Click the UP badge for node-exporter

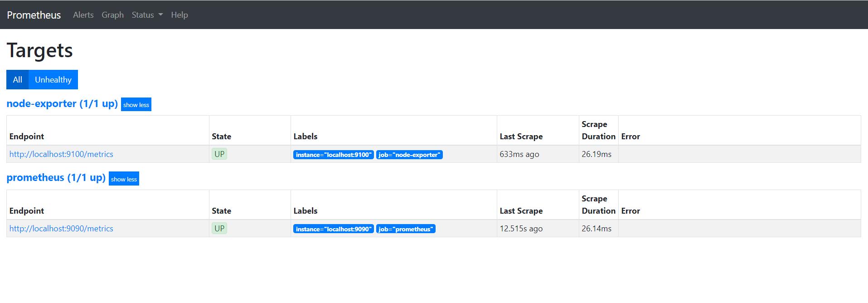click(219, 154)
